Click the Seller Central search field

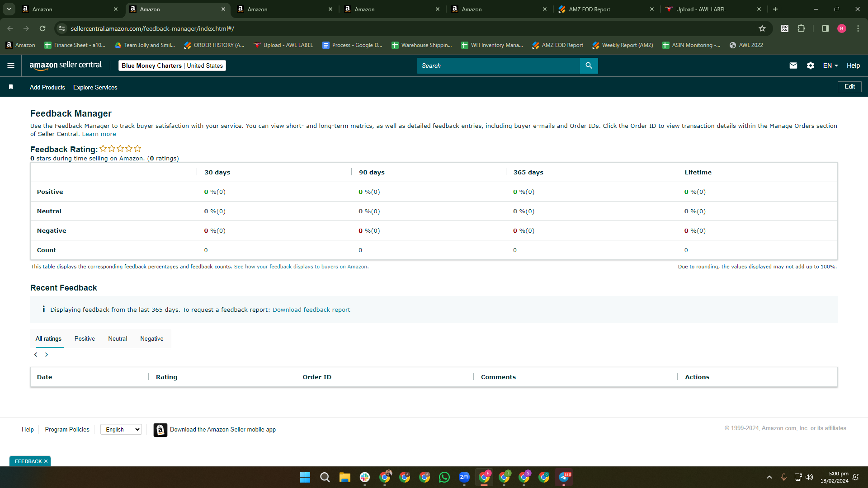499,66
